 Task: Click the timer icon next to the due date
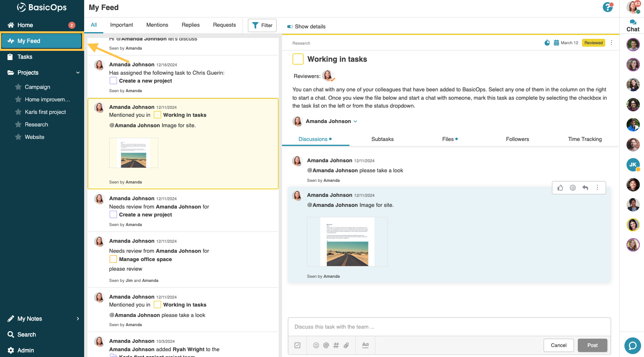pyautogui.click(x=547, y=43)
